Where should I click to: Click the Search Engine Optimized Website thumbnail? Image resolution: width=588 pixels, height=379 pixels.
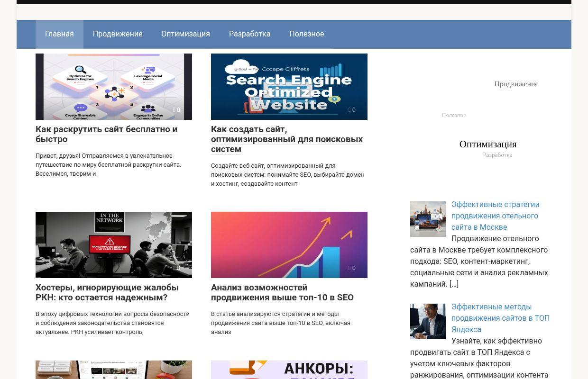[x=289, y=86]
